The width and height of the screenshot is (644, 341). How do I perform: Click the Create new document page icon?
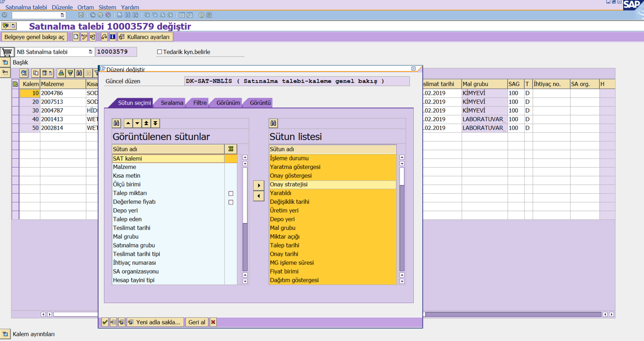click(x=76, y=37)
